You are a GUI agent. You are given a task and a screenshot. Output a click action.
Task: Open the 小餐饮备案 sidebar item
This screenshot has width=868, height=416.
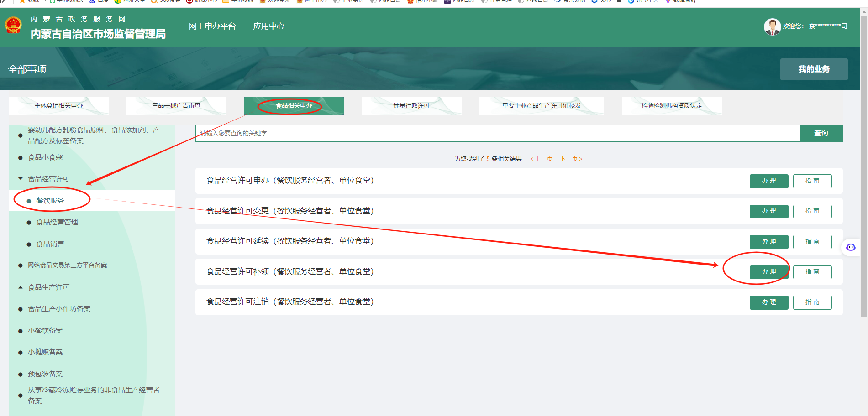tap(45, 331)
